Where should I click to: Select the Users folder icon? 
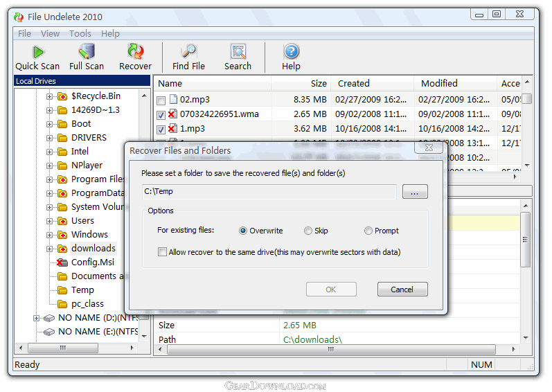[62, 221]
